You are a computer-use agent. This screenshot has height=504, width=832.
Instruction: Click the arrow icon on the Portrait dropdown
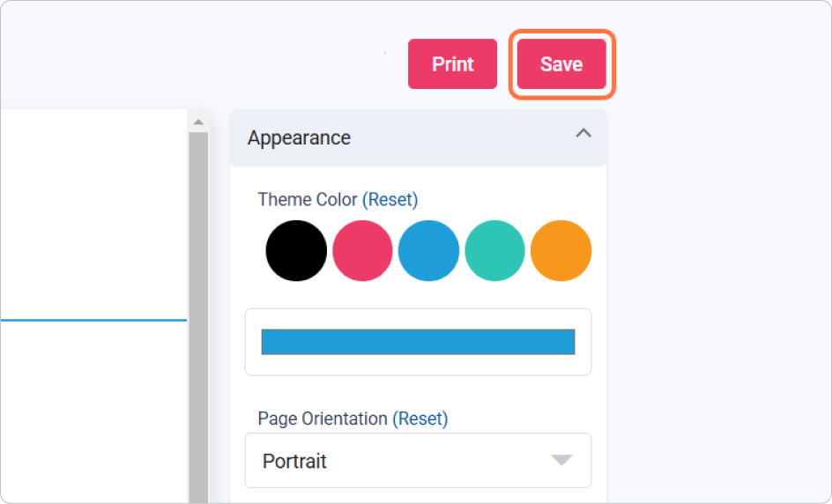561,461
